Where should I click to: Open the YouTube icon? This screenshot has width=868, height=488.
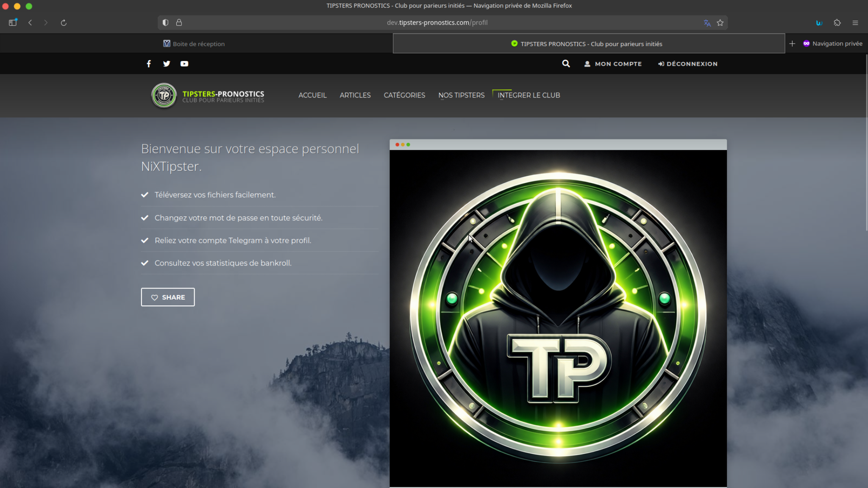tap(184, 64)
